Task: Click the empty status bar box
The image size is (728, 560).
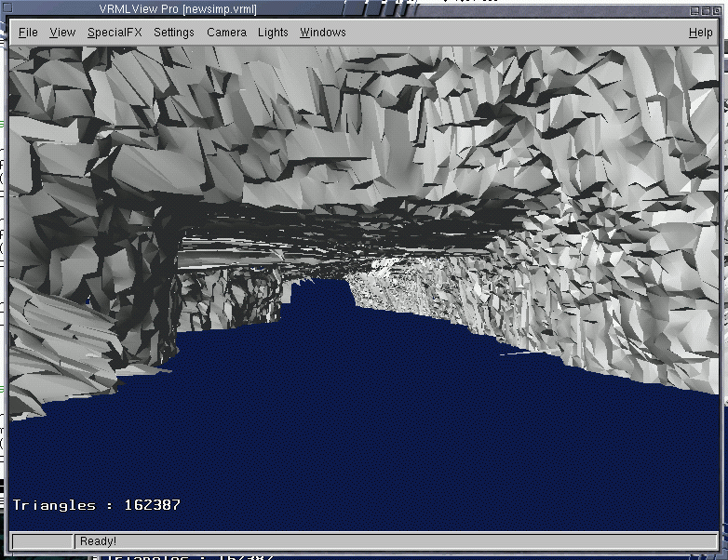Action: tap(42, 541)
